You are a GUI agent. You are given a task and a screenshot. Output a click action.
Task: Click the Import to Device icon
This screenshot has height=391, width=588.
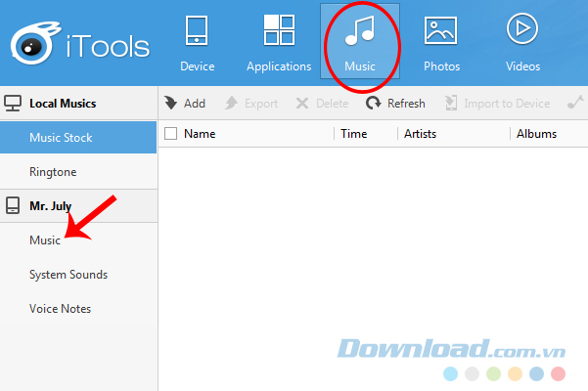tap(451, 103)
